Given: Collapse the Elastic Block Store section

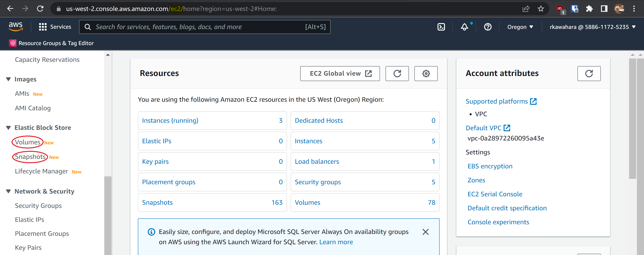Looking at the screenshot, I should (x=8, y=127).
